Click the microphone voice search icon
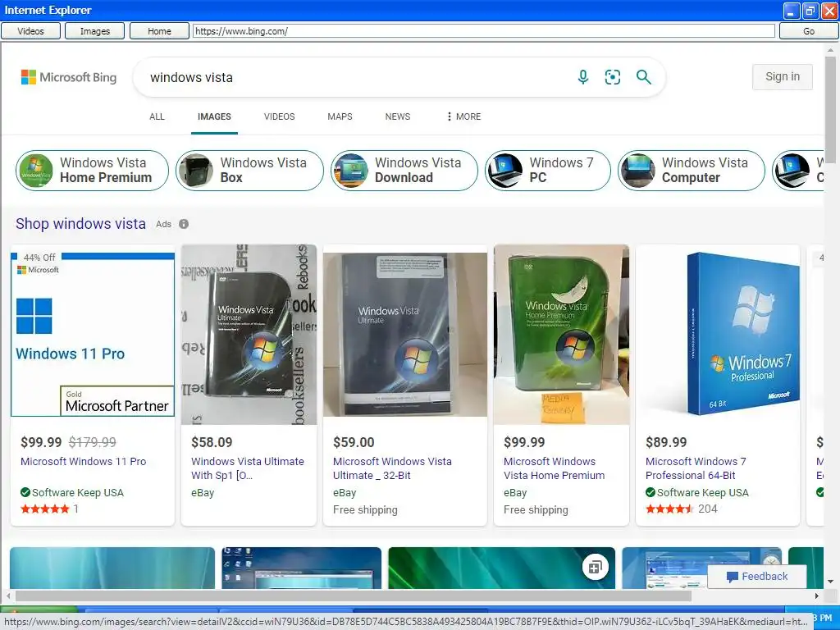Image resolution: width=840 pixels, height=630 pixels. pos(583,77)
